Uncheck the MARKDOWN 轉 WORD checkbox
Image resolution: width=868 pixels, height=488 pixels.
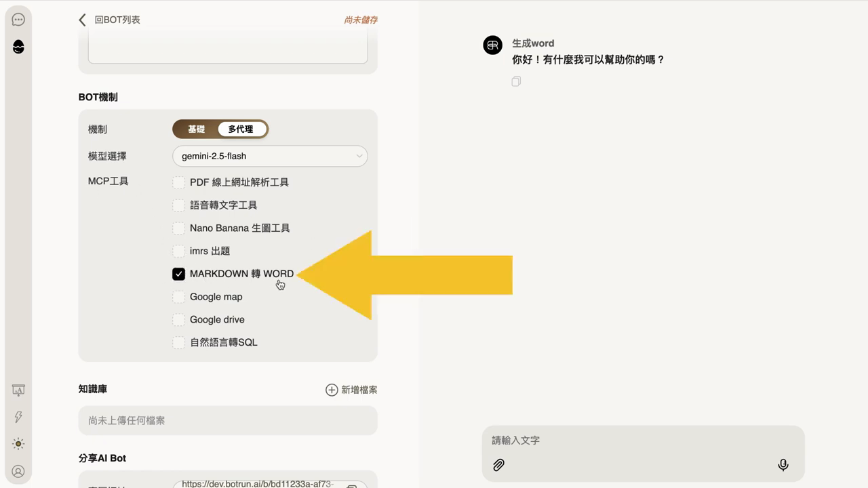178,274
